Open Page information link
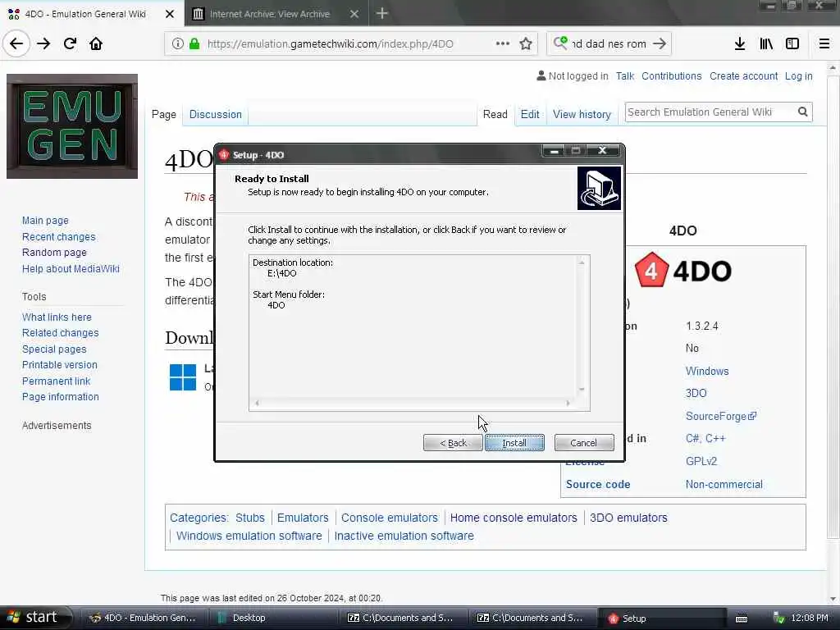 pos(61,397)
